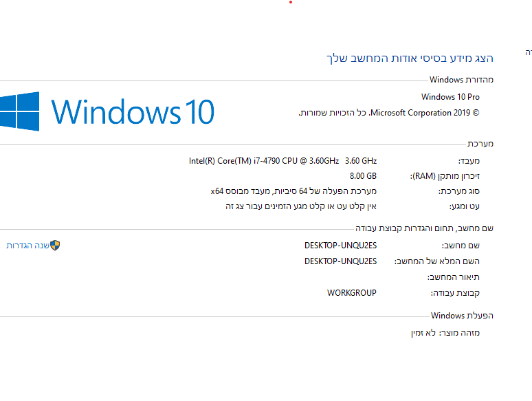Click the 'הפעלת Windows' activation section header
Screen dimensions: 532x401
(x=462, y=316)
